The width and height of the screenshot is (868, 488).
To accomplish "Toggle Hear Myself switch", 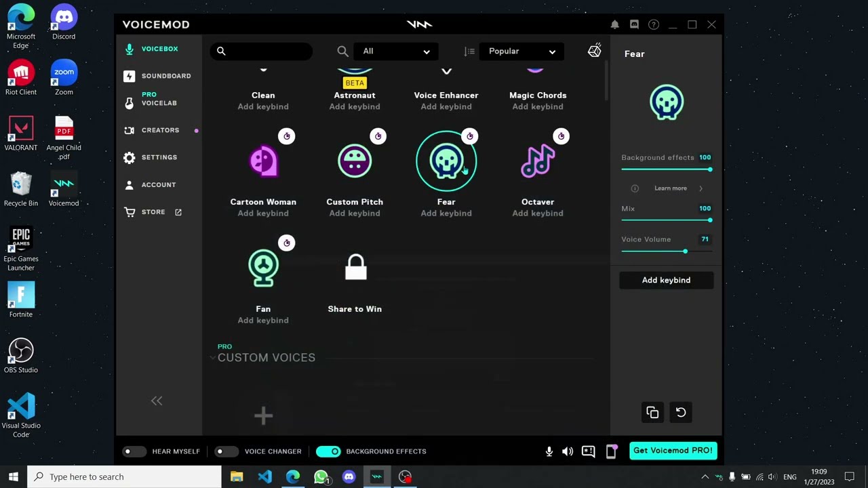I will point(134,451).
